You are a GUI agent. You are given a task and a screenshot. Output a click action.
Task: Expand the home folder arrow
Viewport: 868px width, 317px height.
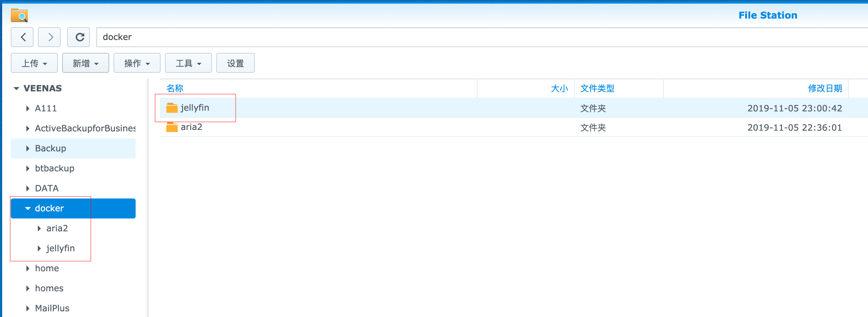click(x=28, y=268)
